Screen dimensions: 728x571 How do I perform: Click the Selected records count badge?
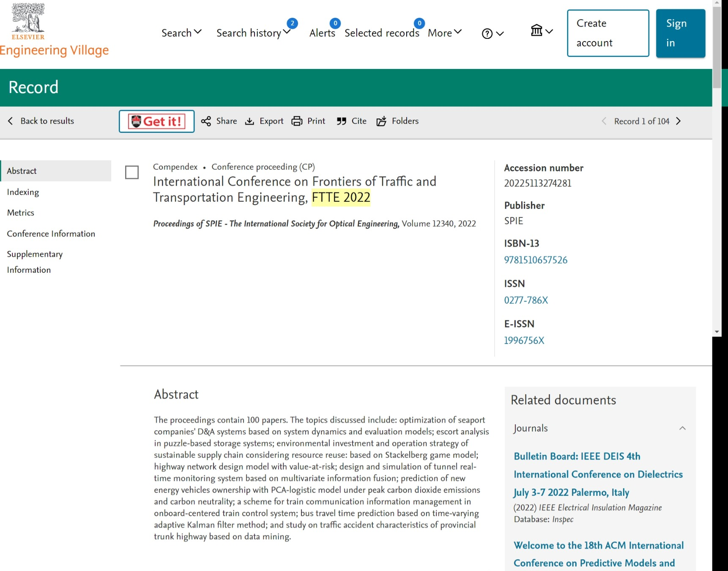click(419, 23)
